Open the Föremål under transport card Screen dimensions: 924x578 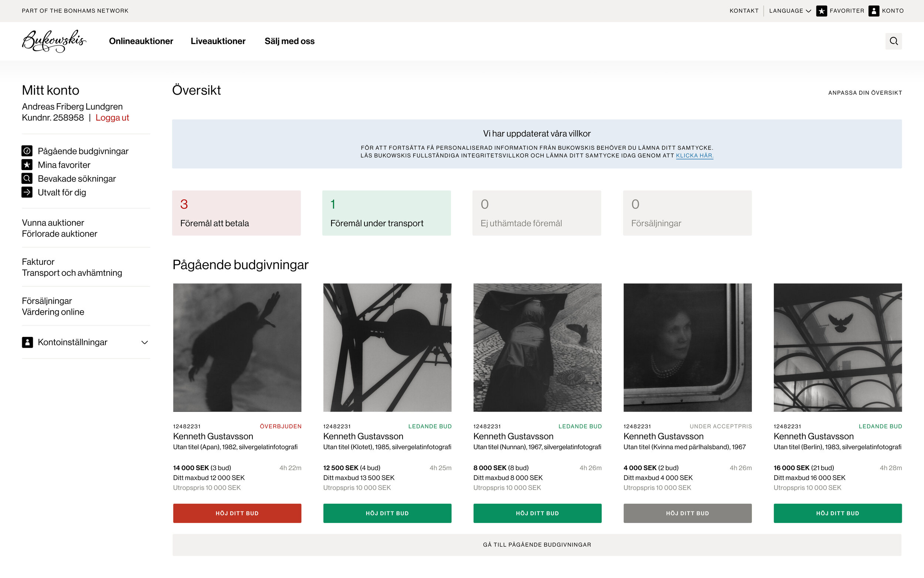coord(387,213)
